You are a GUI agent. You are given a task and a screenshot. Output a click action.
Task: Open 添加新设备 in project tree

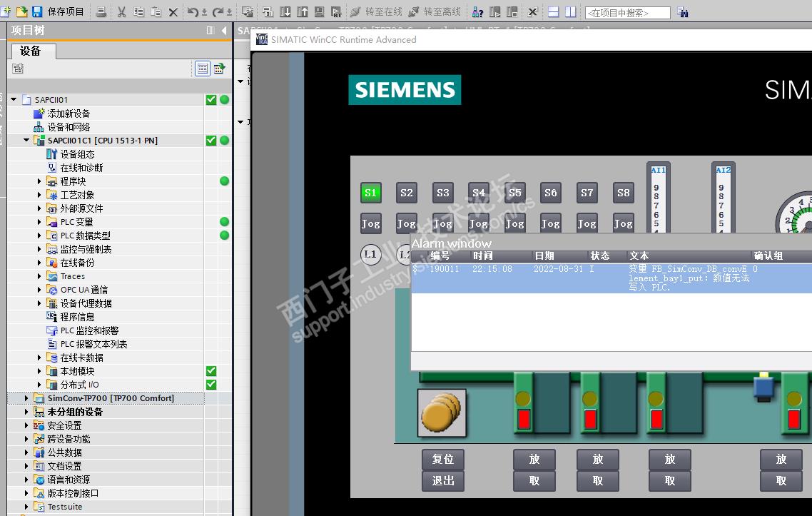(68, 113)
